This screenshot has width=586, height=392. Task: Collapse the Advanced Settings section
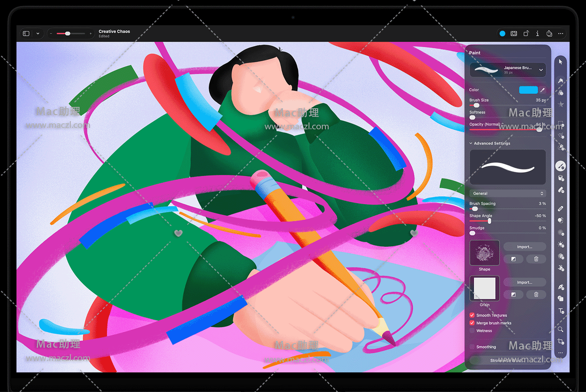[x=471, y=143]
